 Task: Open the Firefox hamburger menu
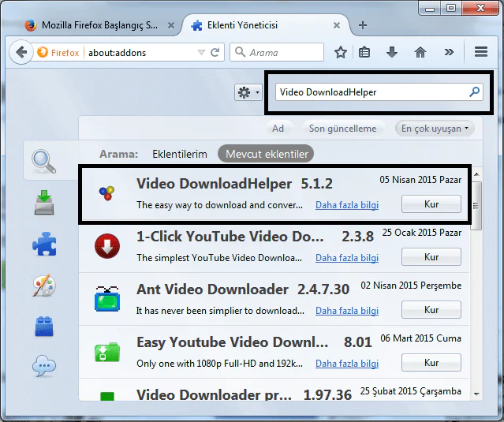click(x=481, y=52)
